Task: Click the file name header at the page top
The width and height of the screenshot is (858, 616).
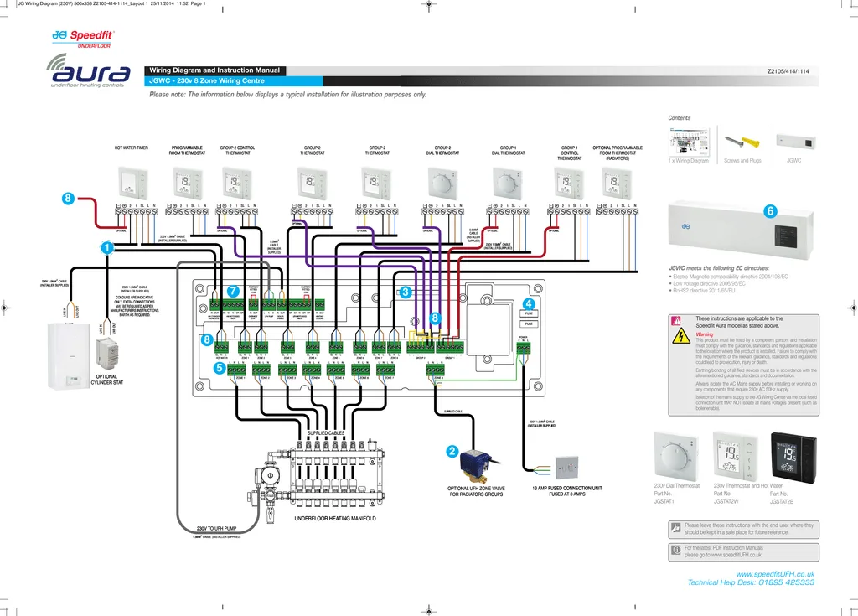Action: pos(111,3)
